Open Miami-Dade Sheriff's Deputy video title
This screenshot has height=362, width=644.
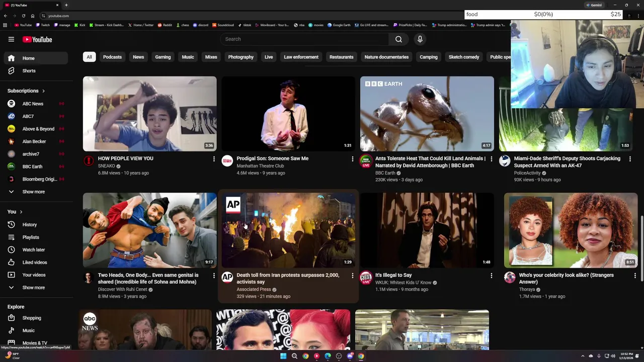567,162
